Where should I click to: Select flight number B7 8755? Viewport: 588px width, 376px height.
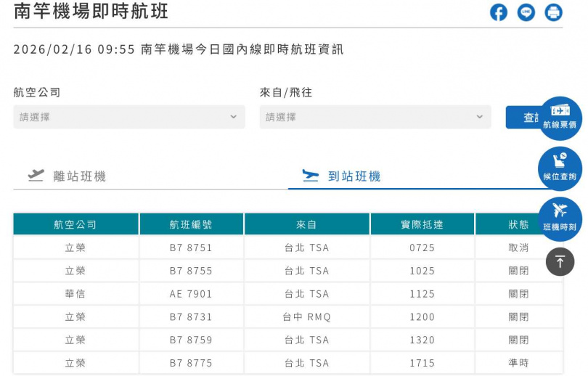click(x=191, y=271)
